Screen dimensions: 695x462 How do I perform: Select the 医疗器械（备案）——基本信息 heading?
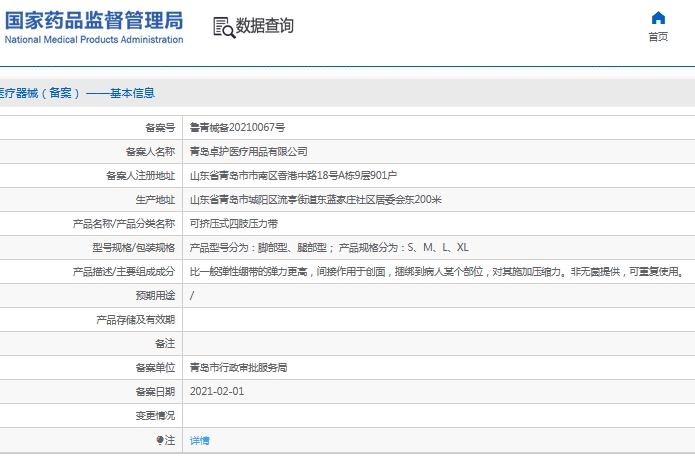(x=77, y=93)
